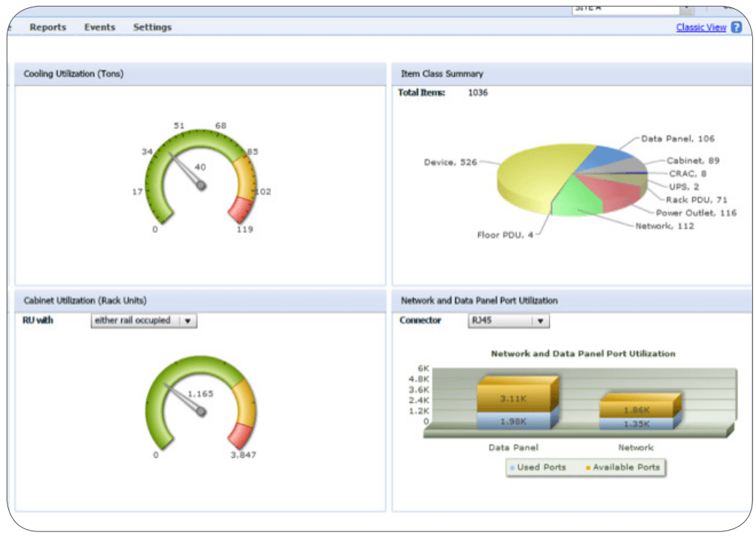Open the Events menu
The image size is (756, 538).
pyautogui.click(x=100, y=27)
